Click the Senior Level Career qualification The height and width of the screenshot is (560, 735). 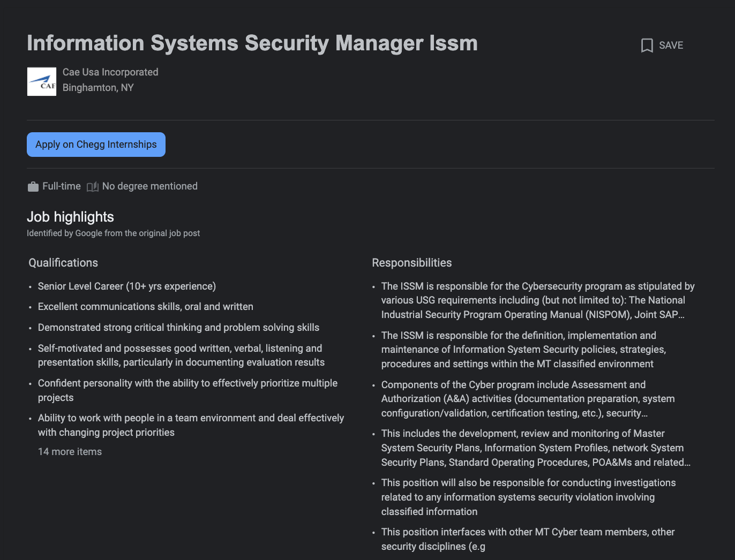point(127,286)
